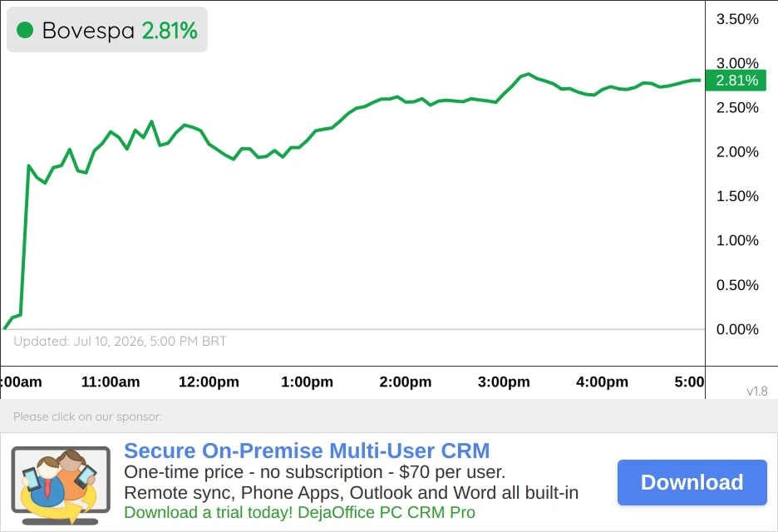Click the green Bovespa legend dot
778x532 pixels.
[x=25, y=30]
